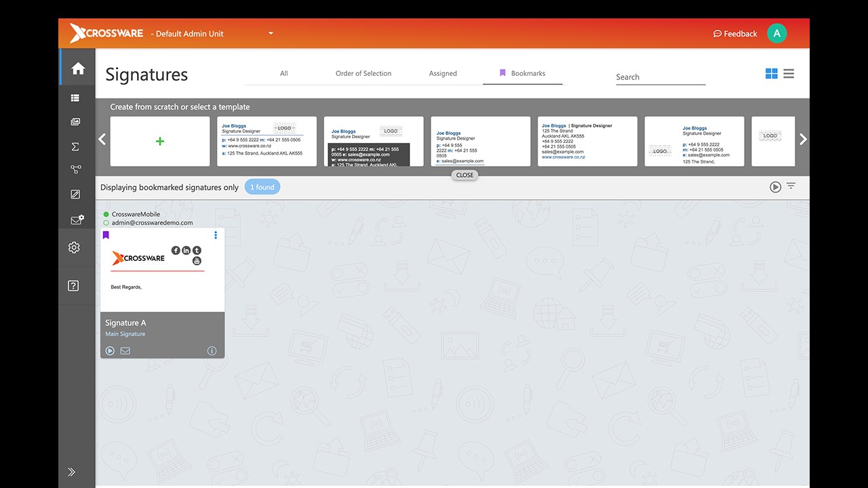The image size is (868, 488).
Task: Switch to list view
Action: point(789,73)
